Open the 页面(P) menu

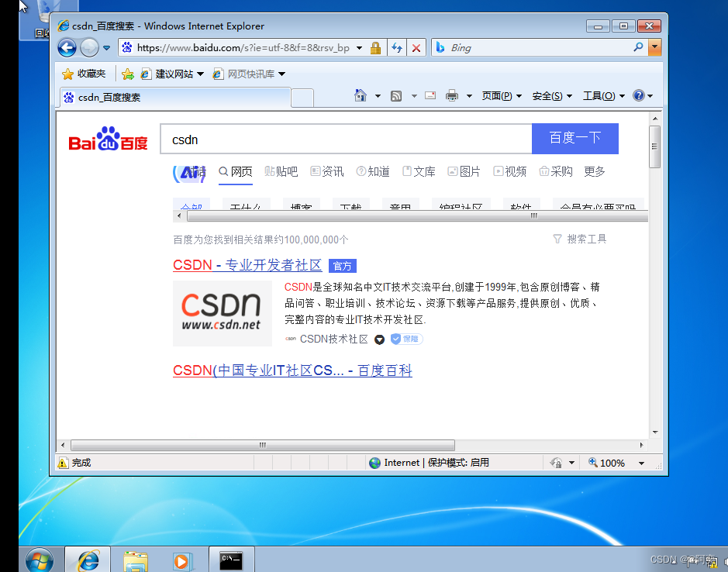(502, 96)
